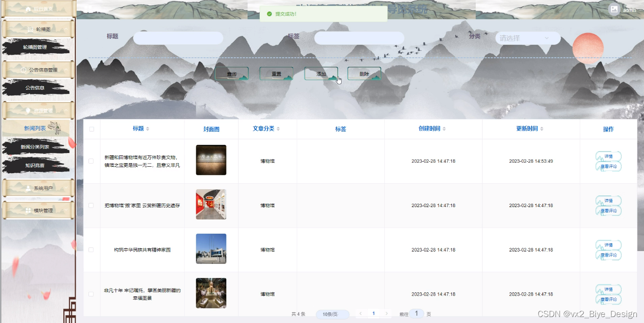The height and width of the screenshot is (323, 644).
Task: Click 查看评论 for 构筑中华民族 row
Action: (608, 255)
